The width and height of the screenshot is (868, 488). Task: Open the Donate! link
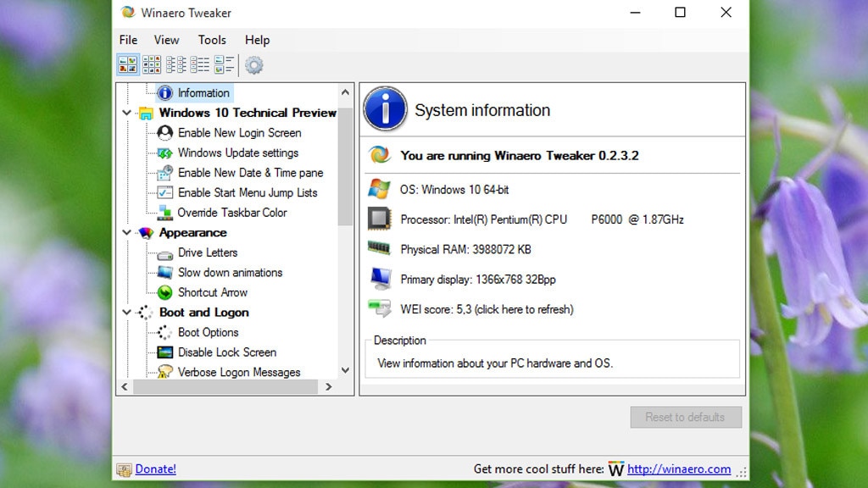[156, 469]
